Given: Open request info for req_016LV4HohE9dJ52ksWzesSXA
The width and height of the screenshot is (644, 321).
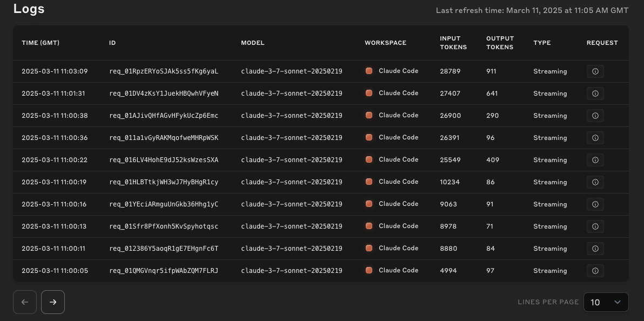Looking at the screenshot, I should click(x=595, y=160).
